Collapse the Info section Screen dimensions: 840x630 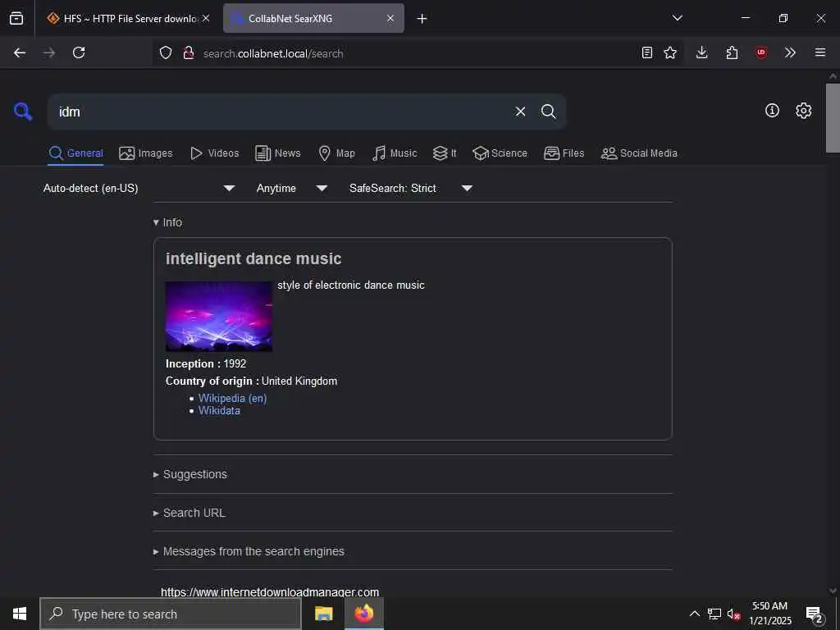click(167, 222)
